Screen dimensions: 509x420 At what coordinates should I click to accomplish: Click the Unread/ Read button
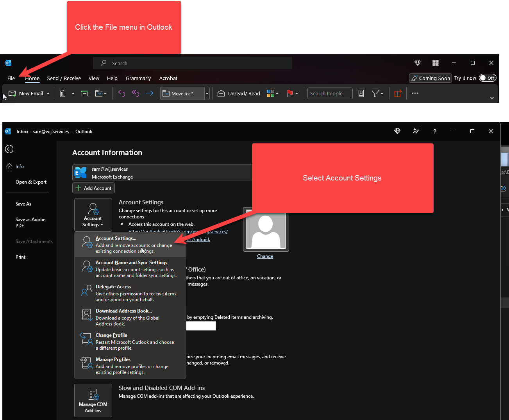239,93
